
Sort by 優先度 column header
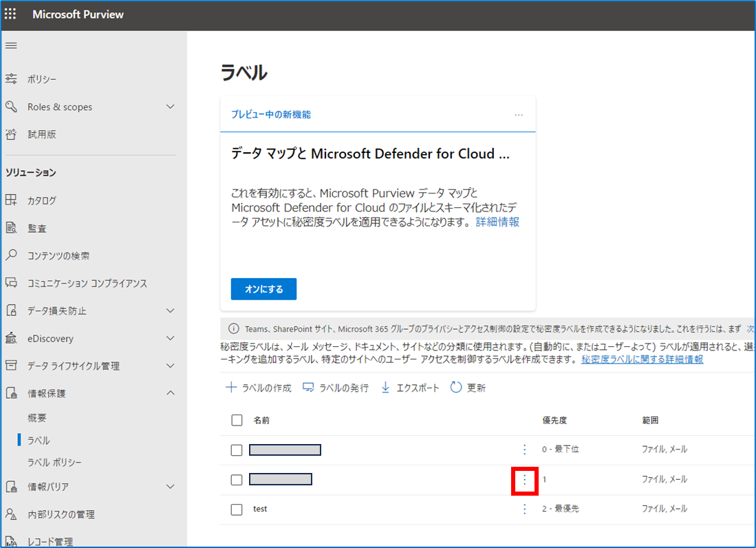coord(554,420)
